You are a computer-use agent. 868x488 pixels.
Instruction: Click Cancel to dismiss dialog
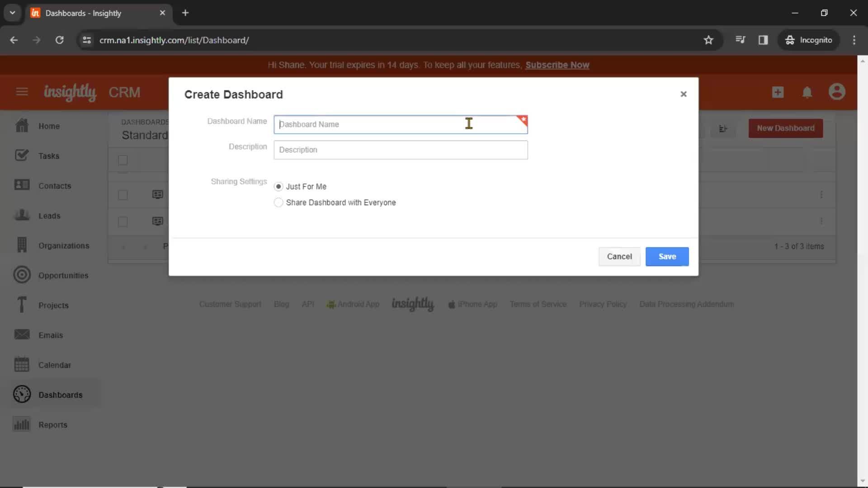[619, 256]
